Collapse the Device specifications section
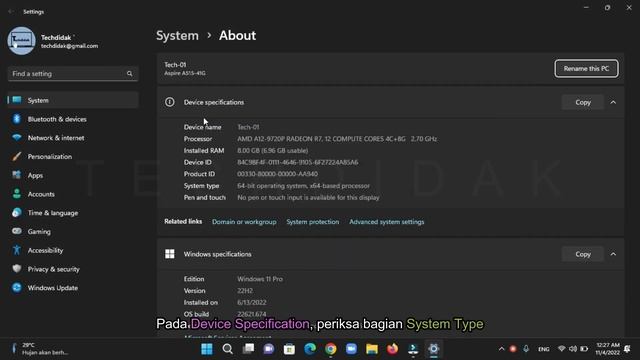Image resolution: width=640 pixels, height=360 pixels. pyautogui.click(x=613, y=102)
